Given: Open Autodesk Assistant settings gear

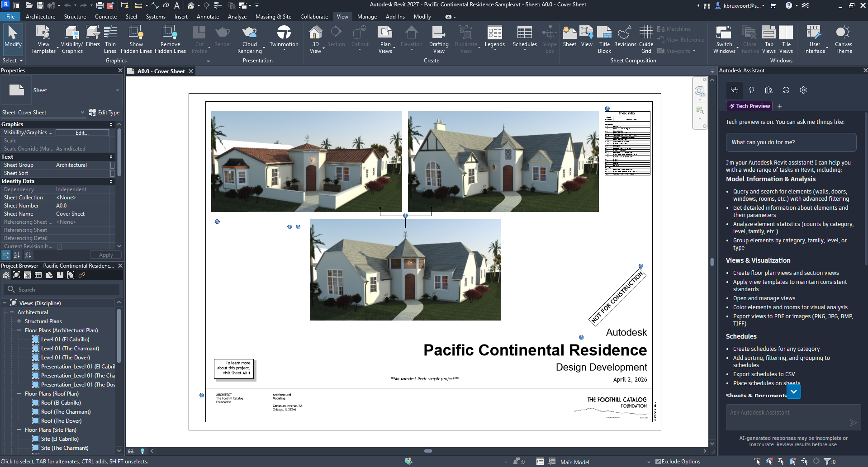Looking at the screenshot, I should click(803, 90).
